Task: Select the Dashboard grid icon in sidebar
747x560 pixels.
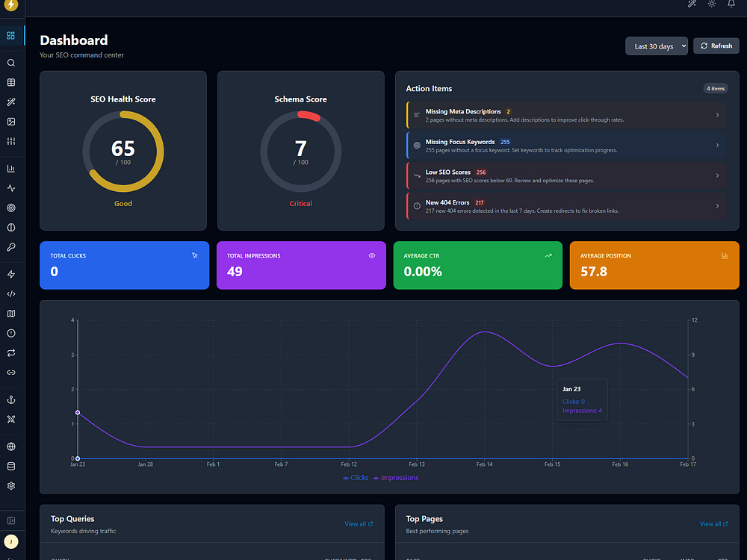Action: pyautogui.click(x=11, y=36)
